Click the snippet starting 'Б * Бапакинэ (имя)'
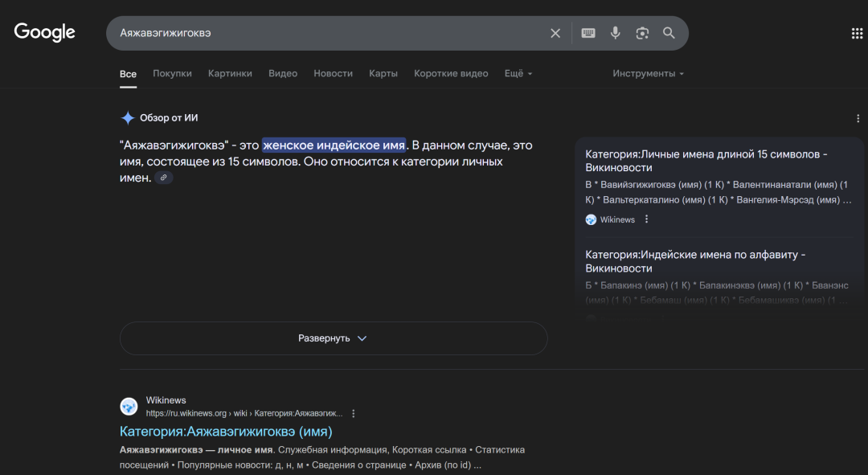Screen dimensions: 868x475 pos(717,293)
